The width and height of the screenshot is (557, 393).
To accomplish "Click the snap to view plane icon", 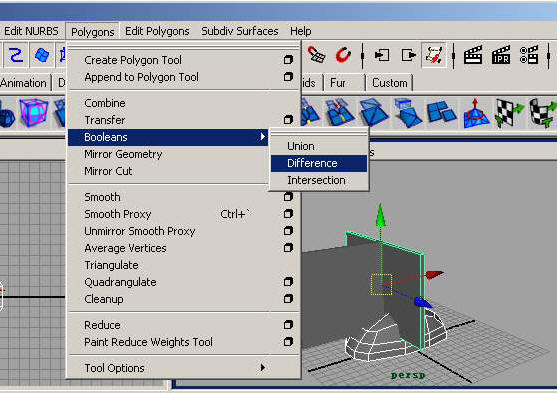I will 316,55.
